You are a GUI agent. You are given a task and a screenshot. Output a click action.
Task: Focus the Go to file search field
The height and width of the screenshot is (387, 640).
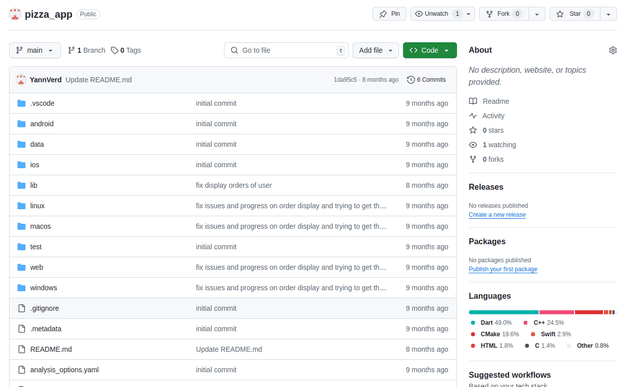(286, 50)
